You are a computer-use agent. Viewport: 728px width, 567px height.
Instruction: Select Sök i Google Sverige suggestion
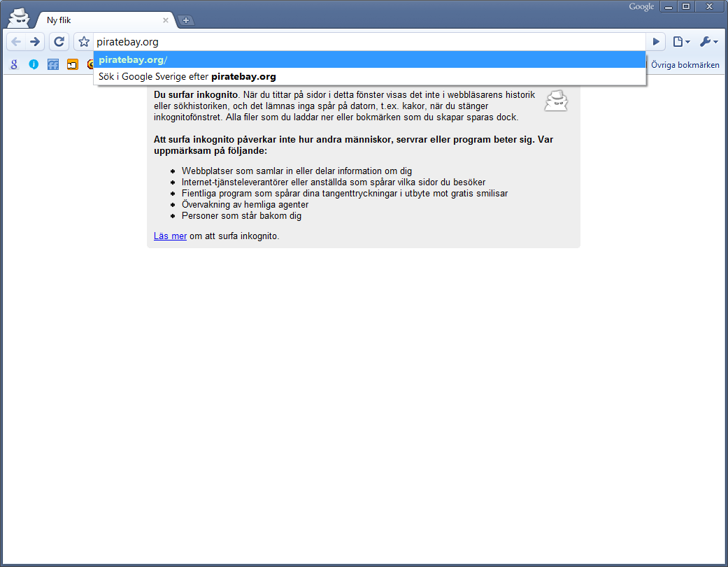(369, 77)
